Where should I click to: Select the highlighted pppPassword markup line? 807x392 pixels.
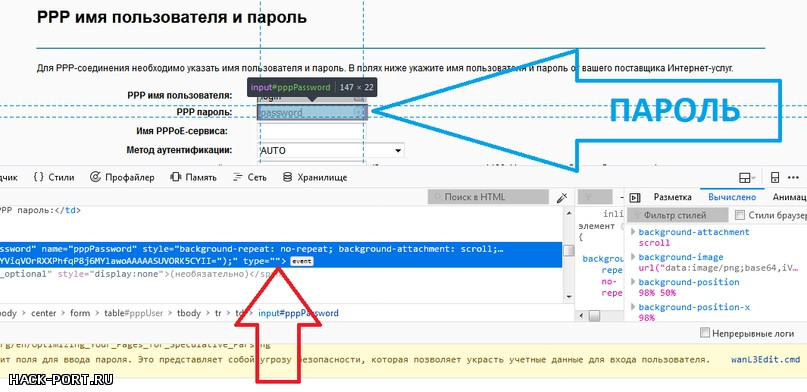(x=280, y=255)
